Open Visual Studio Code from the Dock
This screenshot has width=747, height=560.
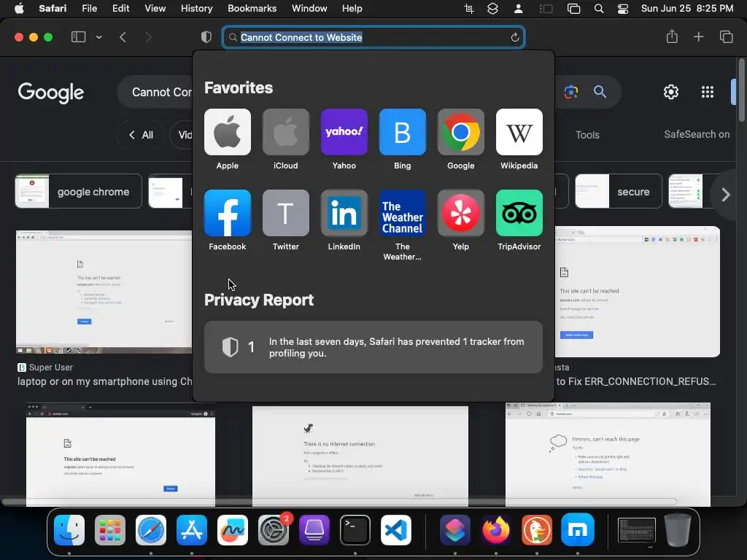click(x=396, y=530)
